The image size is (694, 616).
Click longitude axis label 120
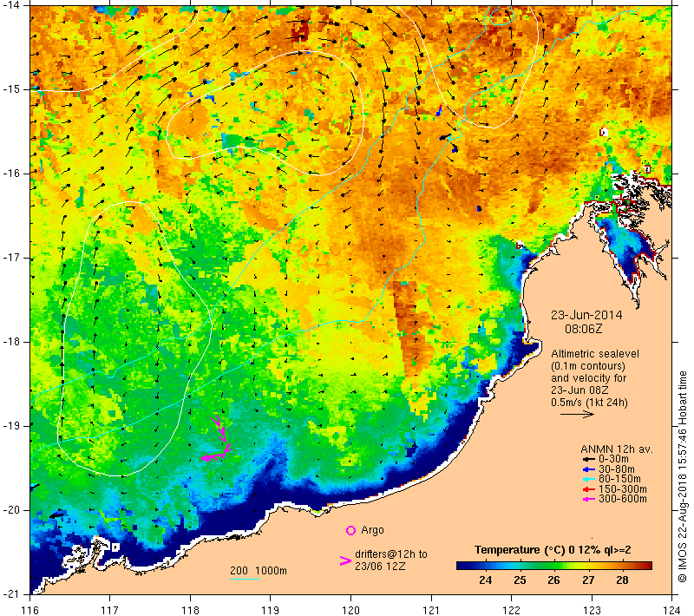pyautogui.click(x=351, y=610)
